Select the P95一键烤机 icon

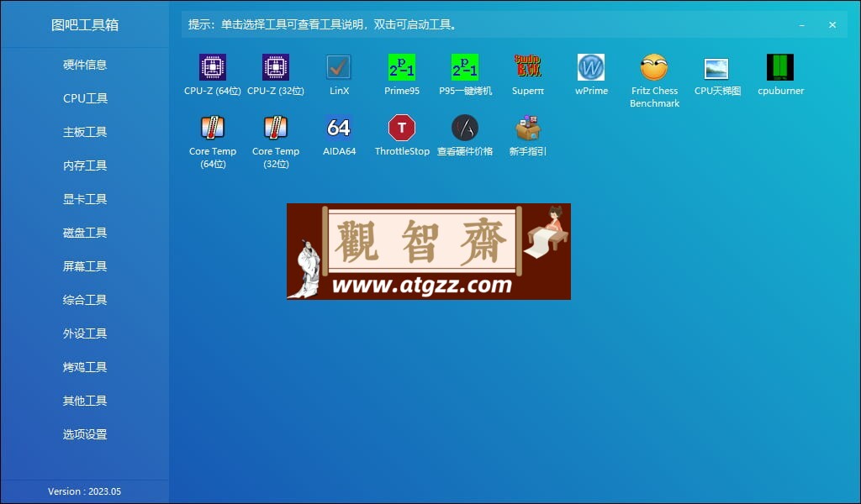point(465,67)
